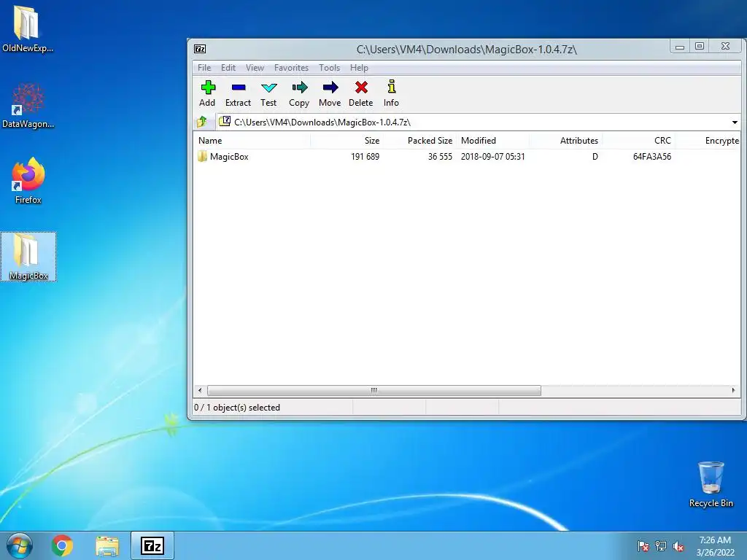Select the MagicBox folder in the list
Image resolution: width=747 pixels, height=560 pixels.
coord(223,157)
